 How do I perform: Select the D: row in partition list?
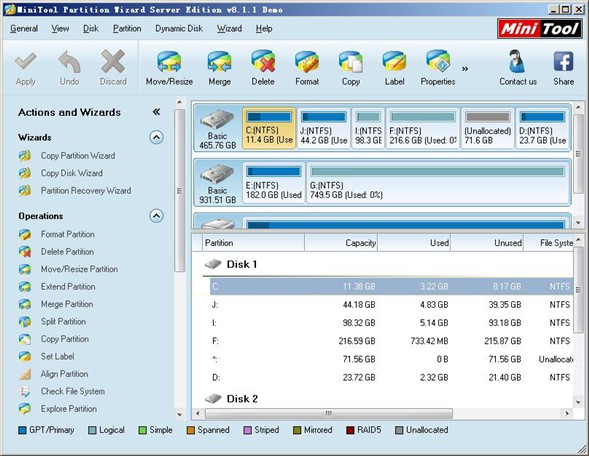click(x=391, y=377)
